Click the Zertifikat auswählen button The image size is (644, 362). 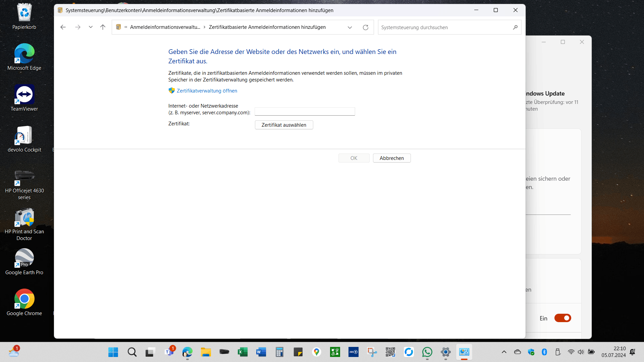pos(284,125)
